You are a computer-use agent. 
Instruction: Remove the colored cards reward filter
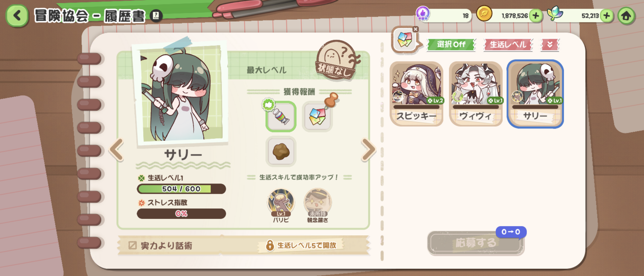tap(416, 29)
